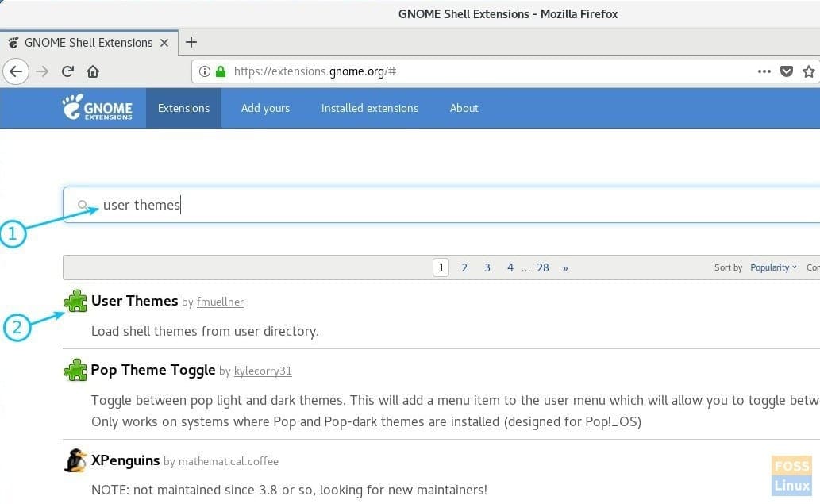Screen dimensions: 820x504
Task: Close the GNOME Shell Extensions tab
Action: point(164,43)
